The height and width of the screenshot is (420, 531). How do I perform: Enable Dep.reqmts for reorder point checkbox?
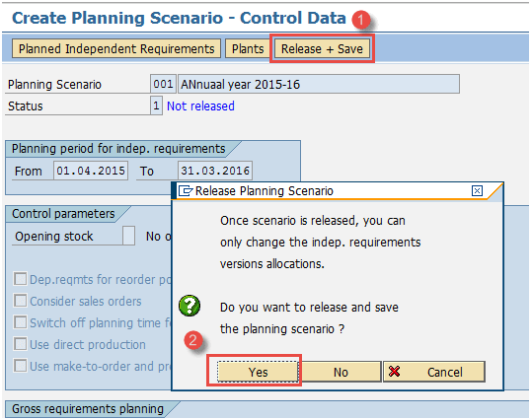(21, 279)
